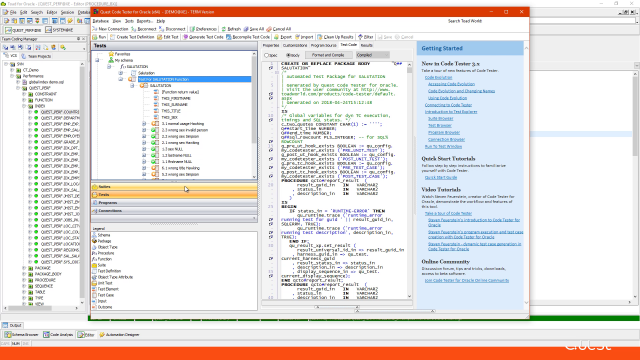Click the Code Analysis icon in Toad bottom bar
This screenshot has width=640, height=360.
[x=47, y=335]
